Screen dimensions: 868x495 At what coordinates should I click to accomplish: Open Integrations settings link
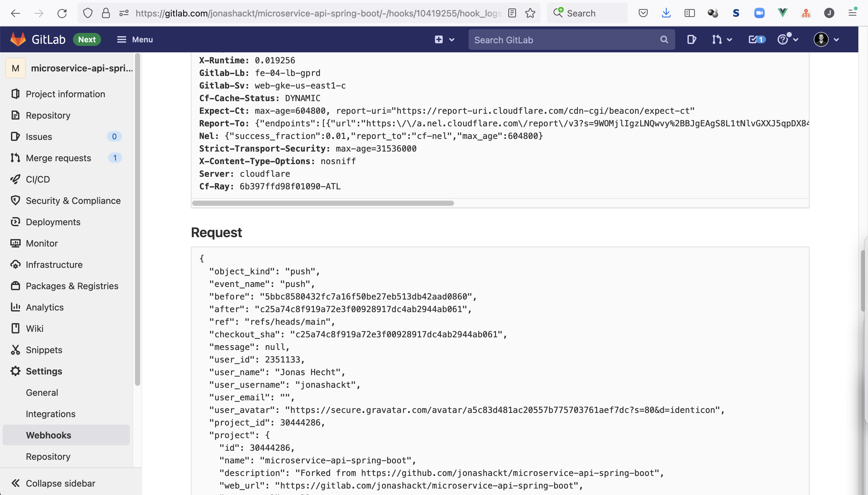point(50,414)
